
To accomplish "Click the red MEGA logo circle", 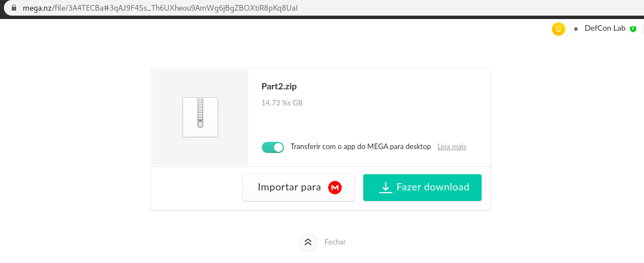I will pos(335,188).
